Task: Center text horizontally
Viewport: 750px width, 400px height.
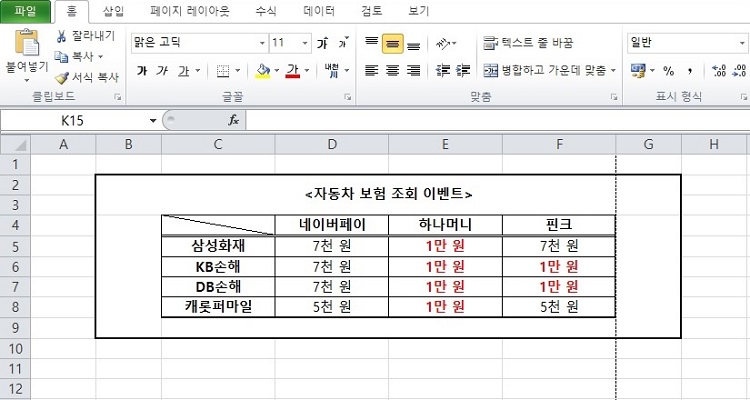Action: coord(392,70)
